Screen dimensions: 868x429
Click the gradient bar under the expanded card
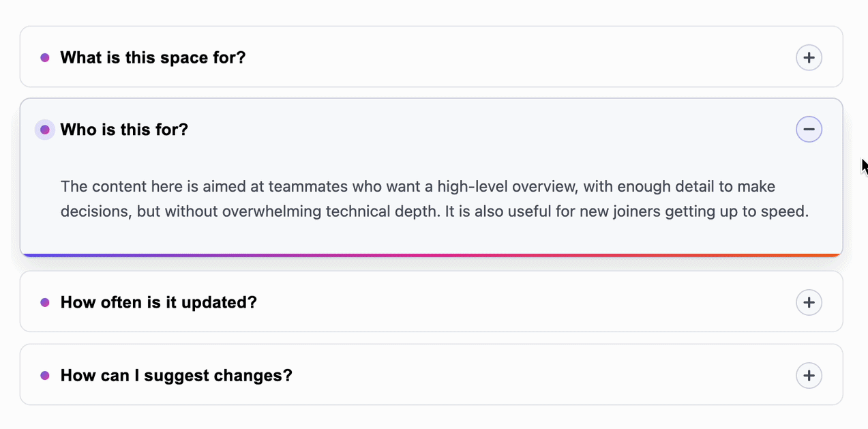click(x=431, y=253)
